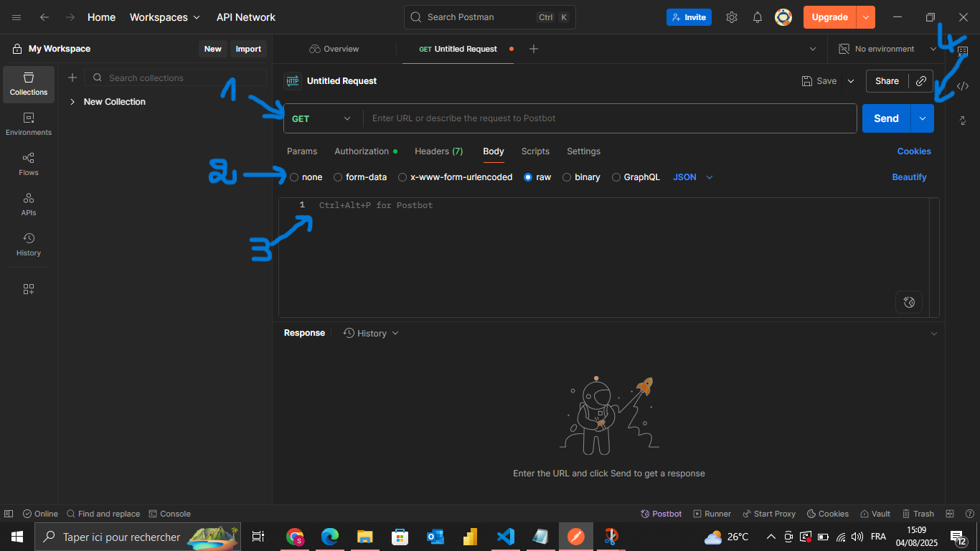Click the Search collections field

(176, 77)
